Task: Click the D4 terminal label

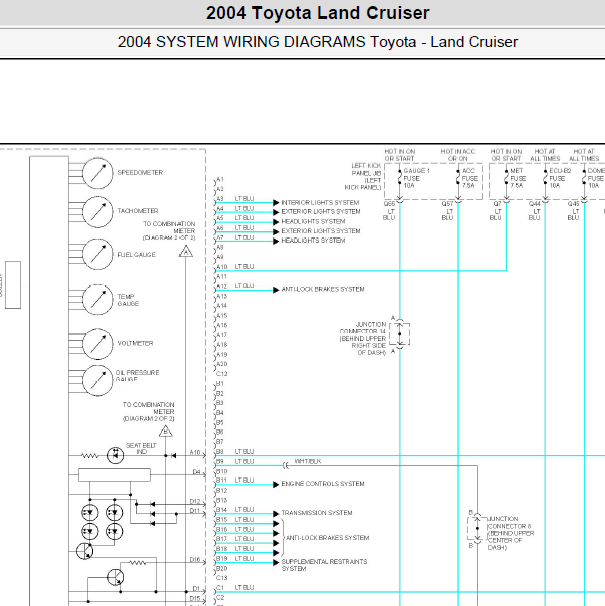Action: coord(196,472)
